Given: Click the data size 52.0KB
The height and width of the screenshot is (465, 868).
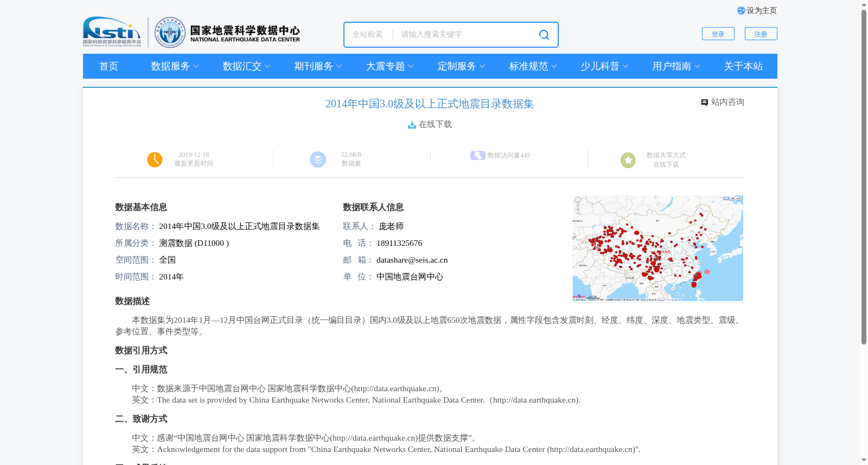Looking at the screenshot, I should (x=352, y=155).
